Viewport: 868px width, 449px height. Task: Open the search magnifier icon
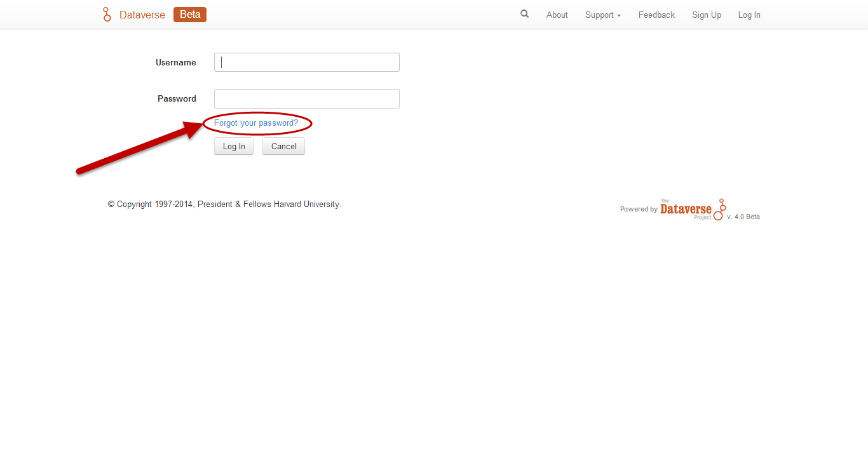524,14
